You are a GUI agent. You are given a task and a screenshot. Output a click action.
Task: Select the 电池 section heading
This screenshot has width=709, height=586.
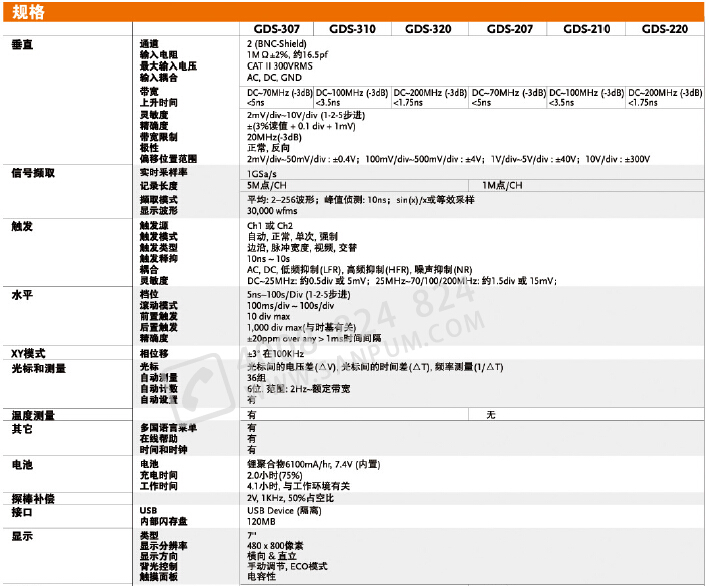(22, 465)
